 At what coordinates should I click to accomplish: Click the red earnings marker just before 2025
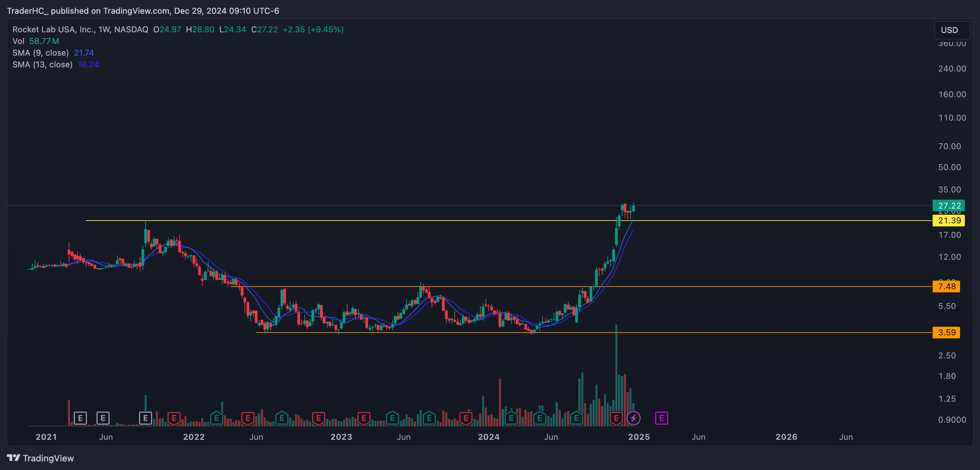pos(616,418)
